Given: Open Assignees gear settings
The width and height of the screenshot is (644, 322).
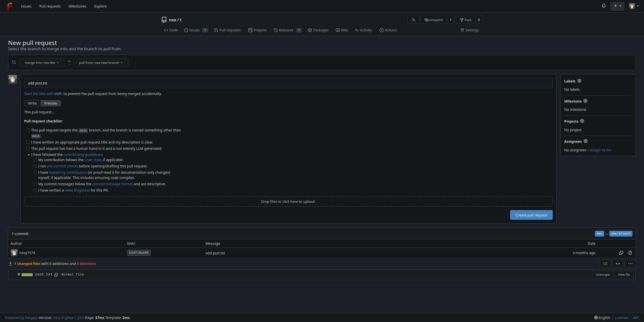Looking at the screenshot, I should tap(585, 141).
